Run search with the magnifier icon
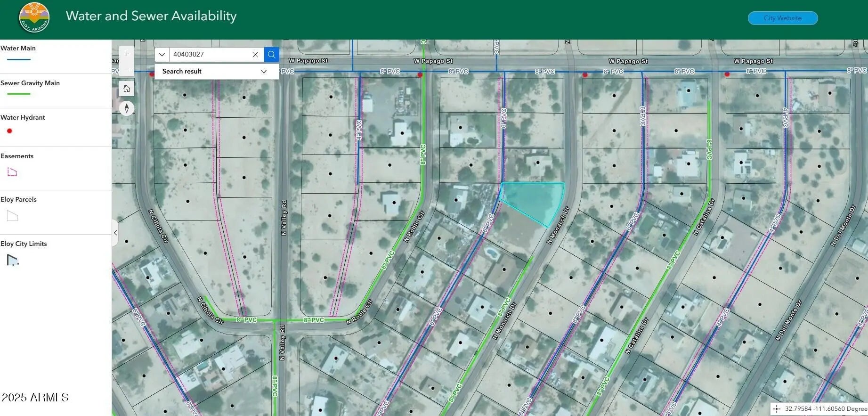Screen dimensions: 868x416 [271, 55]
